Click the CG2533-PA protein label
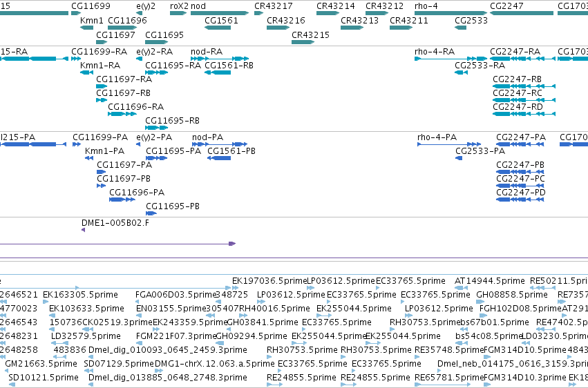Image resolution: width=588 pixels, height=388 pixels. (480, 151)
